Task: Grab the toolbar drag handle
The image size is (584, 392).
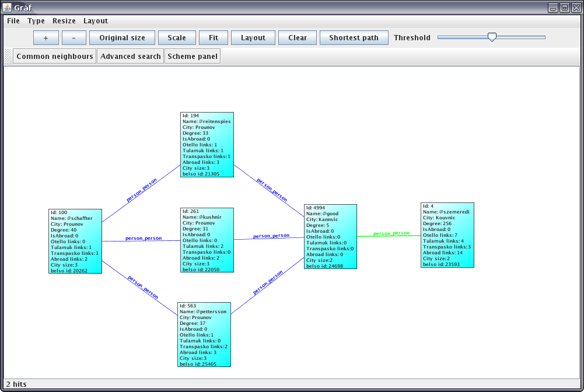Action: [x=8, y=57]
